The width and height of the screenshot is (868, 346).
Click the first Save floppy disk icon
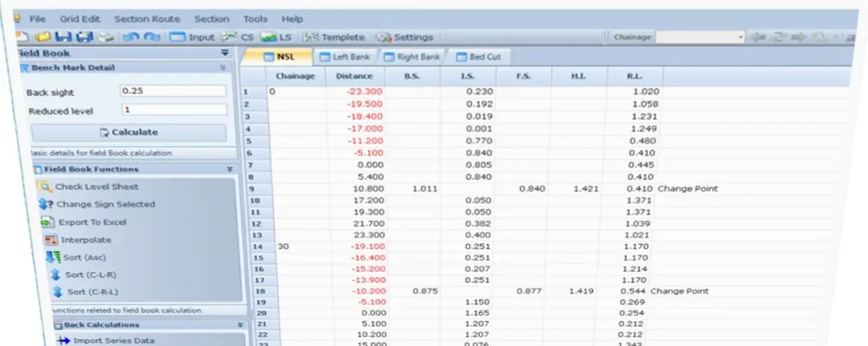pos(63,37)
